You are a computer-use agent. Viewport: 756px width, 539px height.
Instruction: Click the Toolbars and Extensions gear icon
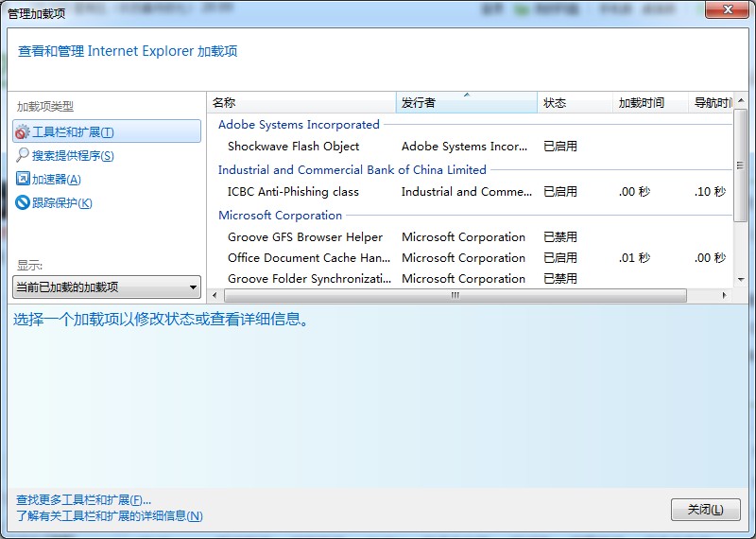[x=22, y=131]
